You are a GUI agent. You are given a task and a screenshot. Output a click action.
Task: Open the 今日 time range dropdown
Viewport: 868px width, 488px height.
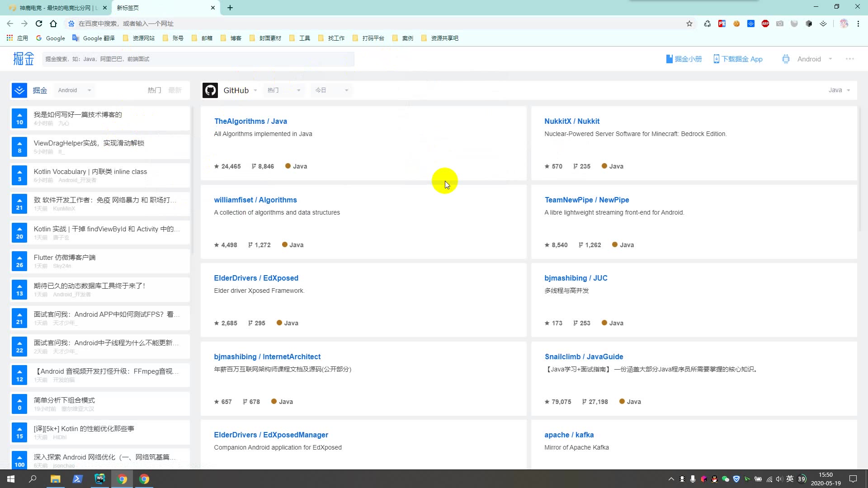tap(332, 90)
